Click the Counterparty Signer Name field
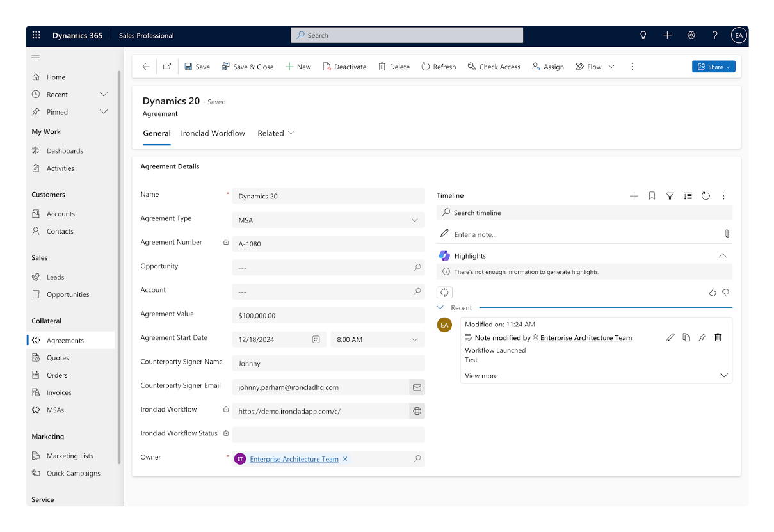The height and width of the screenshot is (532, 774). [x=328, y=364]
